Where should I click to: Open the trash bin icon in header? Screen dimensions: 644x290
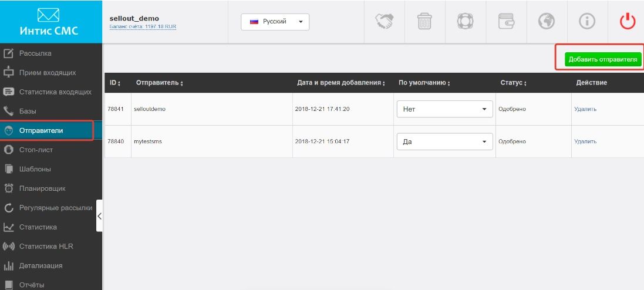point(424,21)
